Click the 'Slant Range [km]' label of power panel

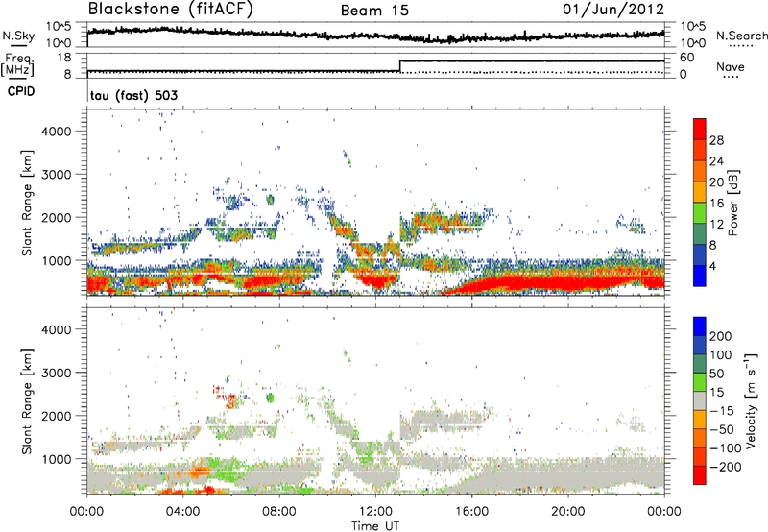coord(27,203)
